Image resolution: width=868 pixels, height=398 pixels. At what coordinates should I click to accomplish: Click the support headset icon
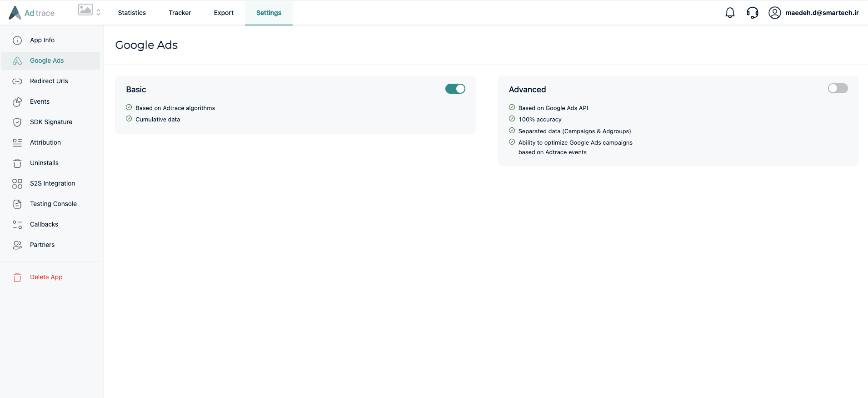(753, 13)
